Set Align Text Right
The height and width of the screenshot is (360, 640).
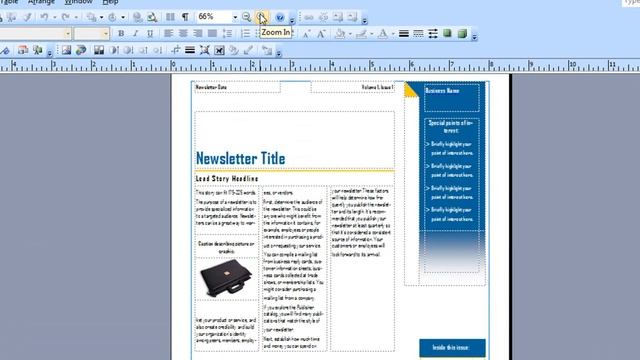click(198, 33)
